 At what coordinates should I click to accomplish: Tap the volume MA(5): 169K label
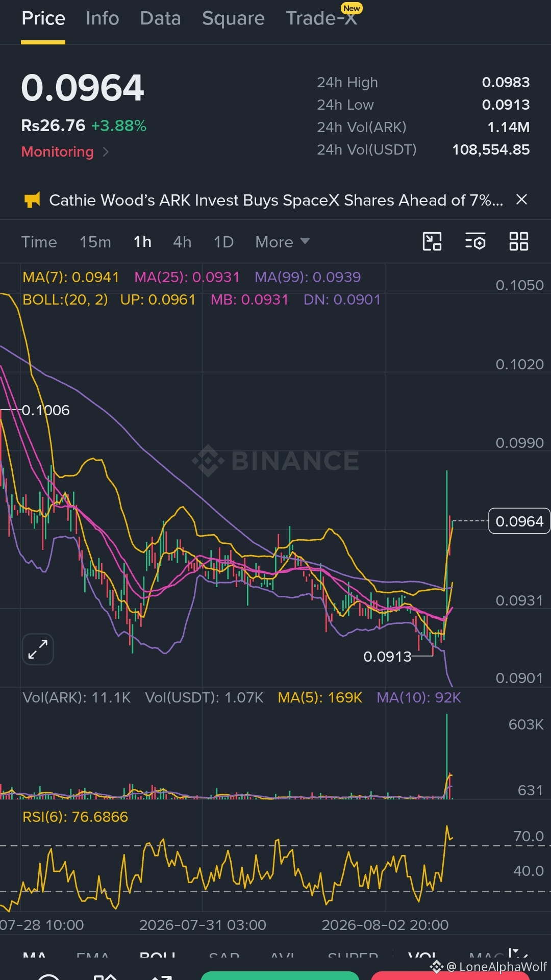click(320, 697)
